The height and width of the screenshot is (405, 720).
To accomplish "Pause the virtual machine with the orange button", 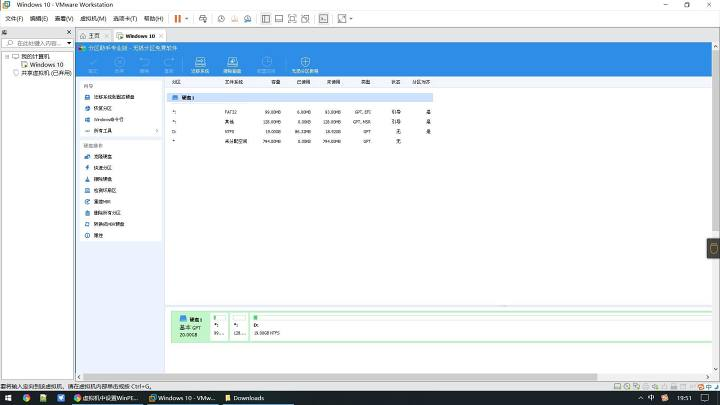I will pos(178,19).
